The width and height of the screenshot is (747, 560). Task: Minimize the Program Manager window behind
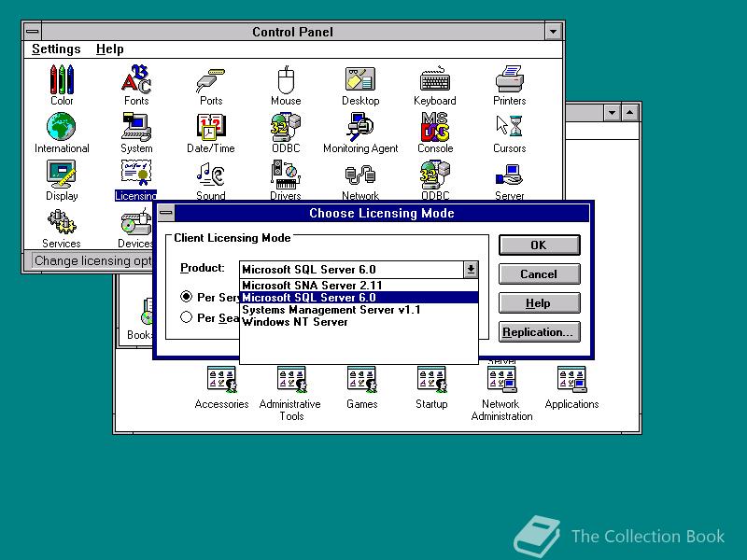point(613,113)
